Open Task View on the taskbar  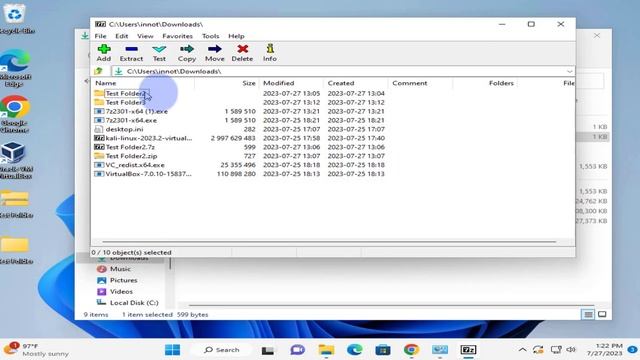pyautogui.click(x=268, y=350)
